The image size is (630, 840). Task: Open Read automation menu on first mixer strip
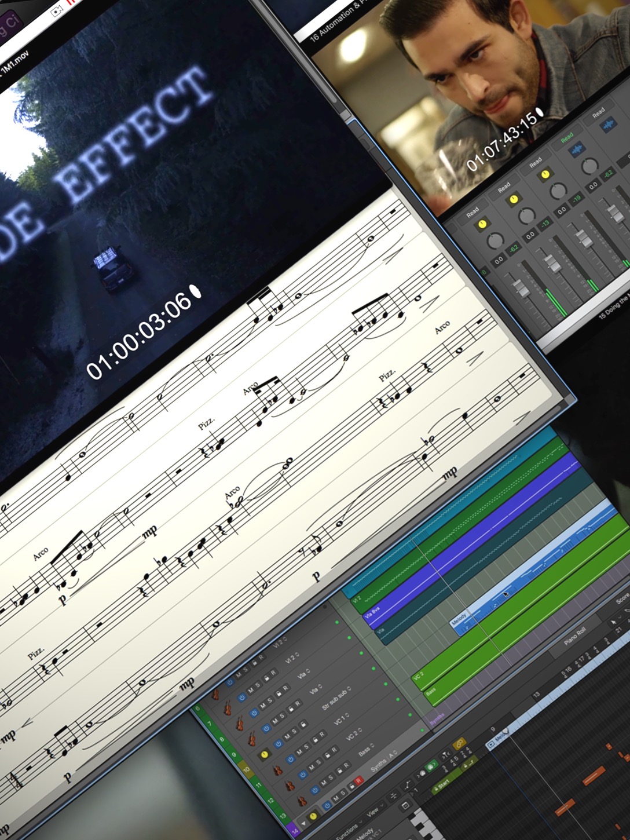pos(473,212)
